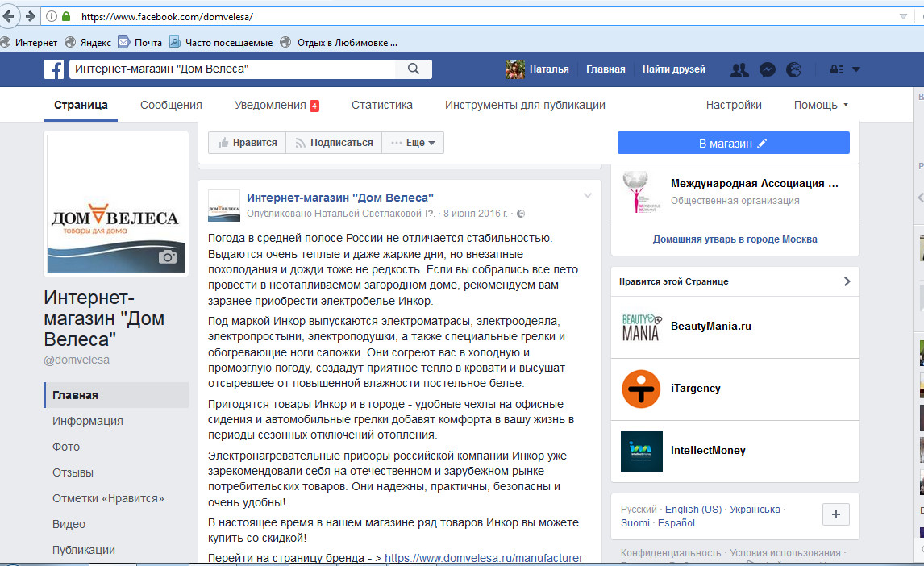
Task: Switch to the Сообщения tab
Action: [171, 105]
